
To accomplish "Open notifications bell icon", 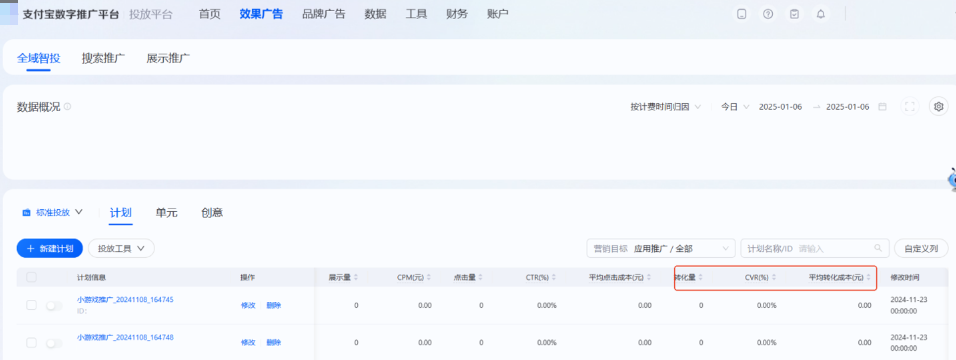I will [821, 14].
